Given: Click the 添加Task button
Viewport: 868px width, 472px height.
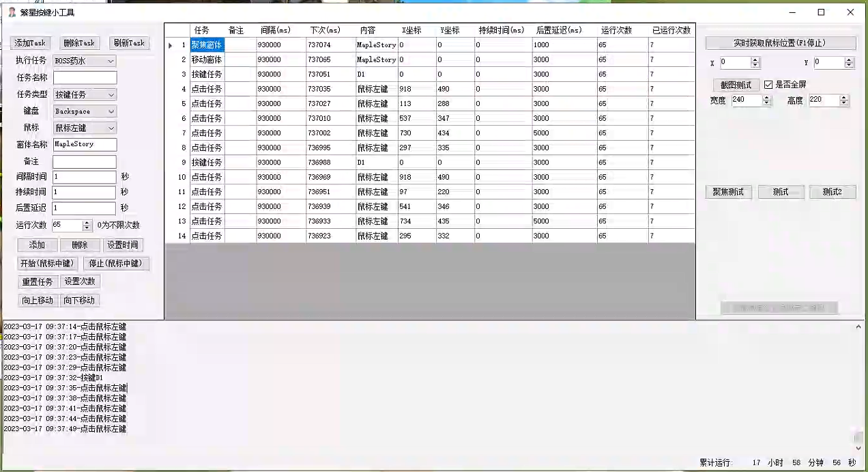Looking at the screenshot, I should (30, 43).
